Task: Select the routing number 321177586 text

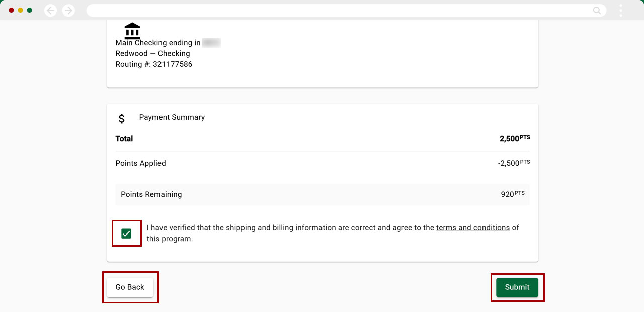Action: (x=173, y=64)
